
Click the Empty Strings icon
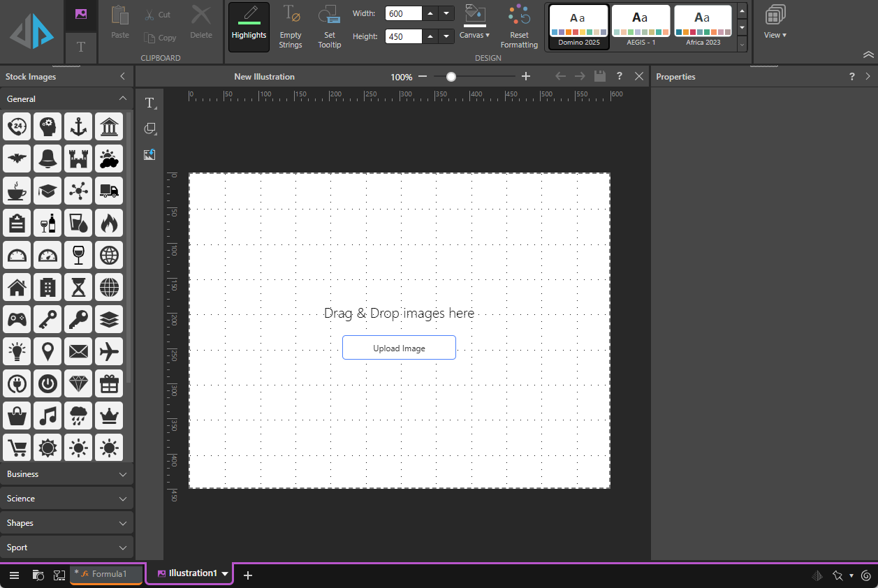(291, 27)
